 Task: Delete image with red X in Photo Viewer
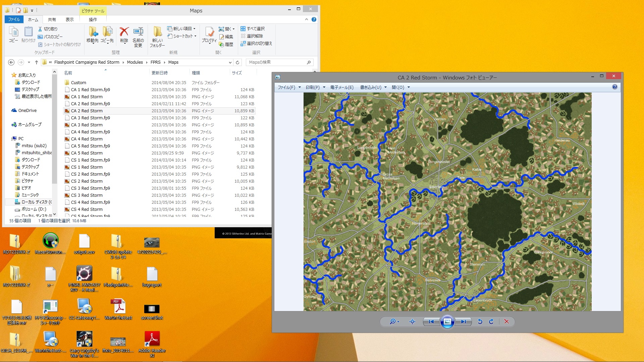(506, 321)
